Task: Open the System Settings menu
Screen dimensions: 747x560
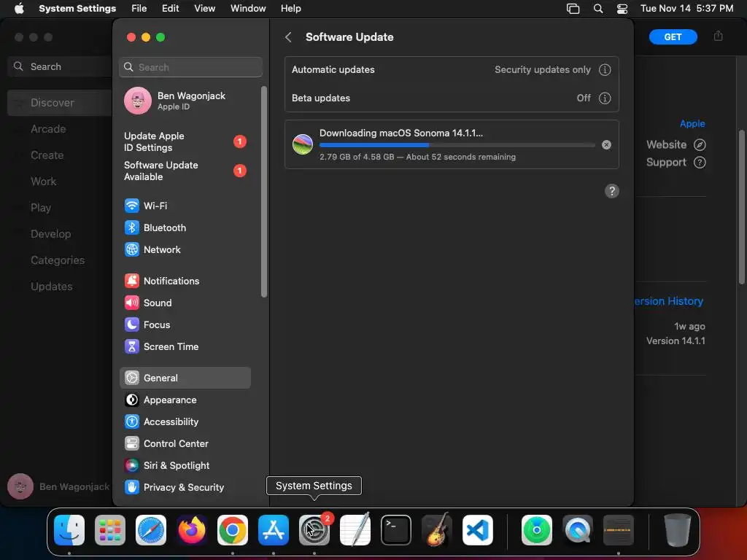Action: click(x=77, y=9)
